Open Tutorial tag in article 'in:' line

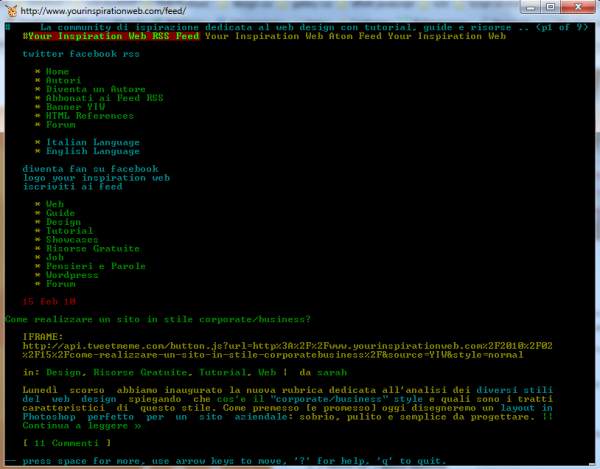[x=223, y=372]
